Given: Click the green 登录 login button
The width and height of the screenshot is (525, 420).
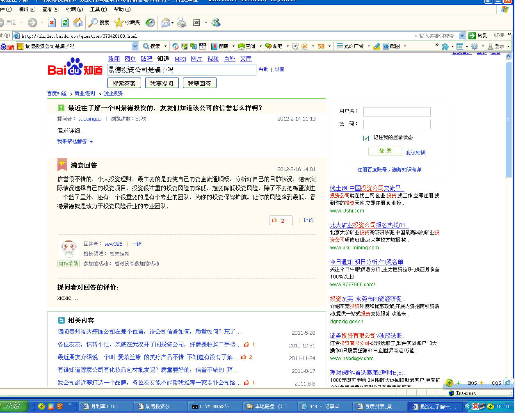Looking at the screenshot, I should (385, 151).
